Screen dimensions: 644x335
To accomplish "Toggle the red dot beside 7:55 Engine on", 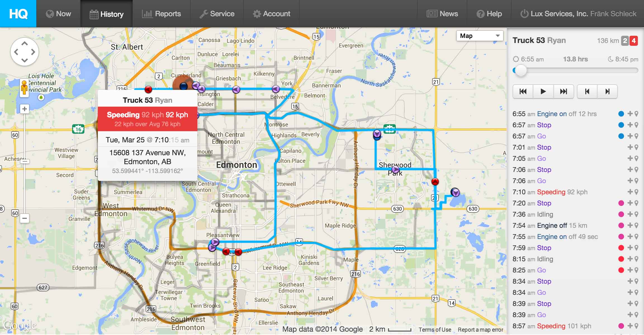I will (x=622, y=236).
